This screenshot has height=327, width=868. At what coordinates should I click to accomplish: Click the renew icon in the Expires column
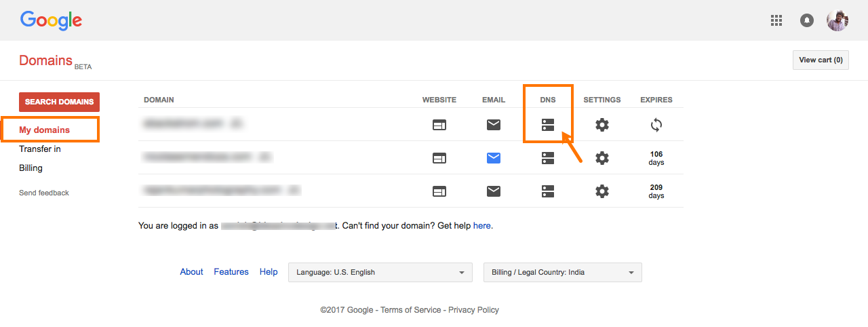(656, 125)
